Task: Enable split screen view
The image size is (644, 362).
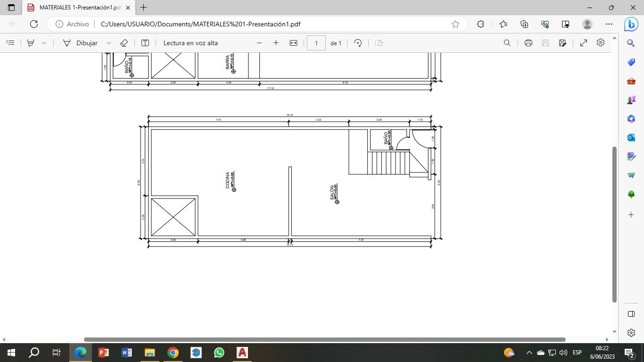Action: (x=566, y=24)
